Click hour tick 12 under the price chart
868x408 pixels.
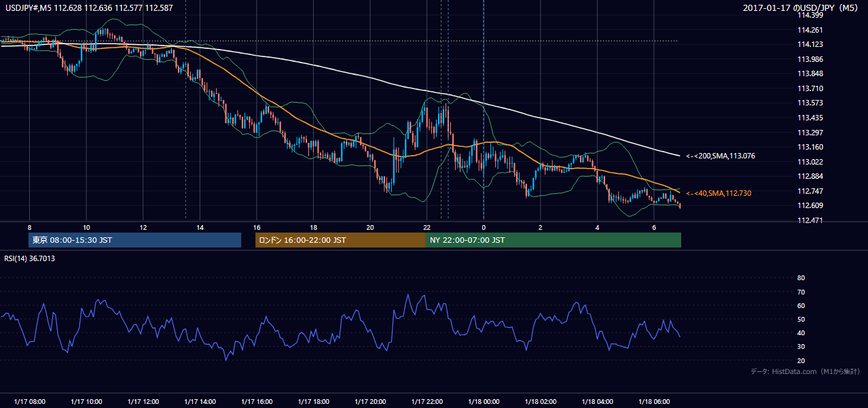tap(143, 227)
